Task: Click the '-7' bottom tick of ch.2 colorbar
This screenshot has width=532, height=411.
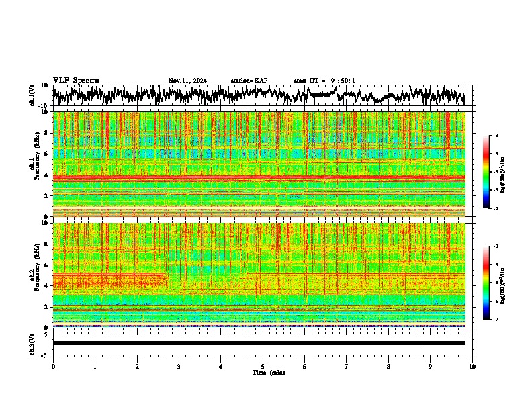Action: click(x=495, y=319)
